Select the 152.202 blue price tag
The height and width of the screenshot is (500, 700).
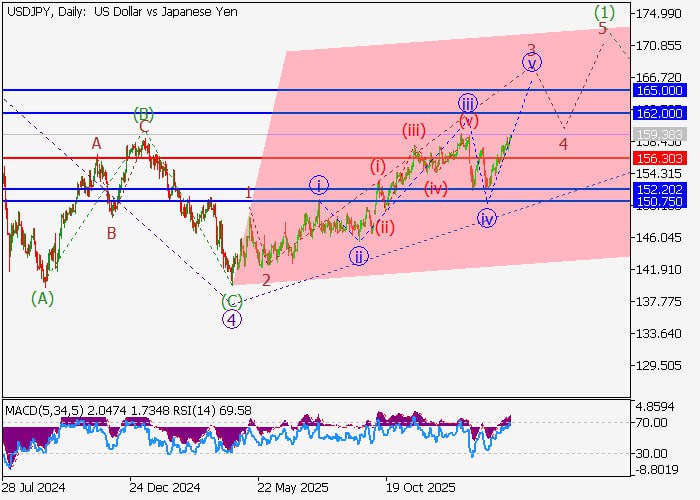click(660, 189)
